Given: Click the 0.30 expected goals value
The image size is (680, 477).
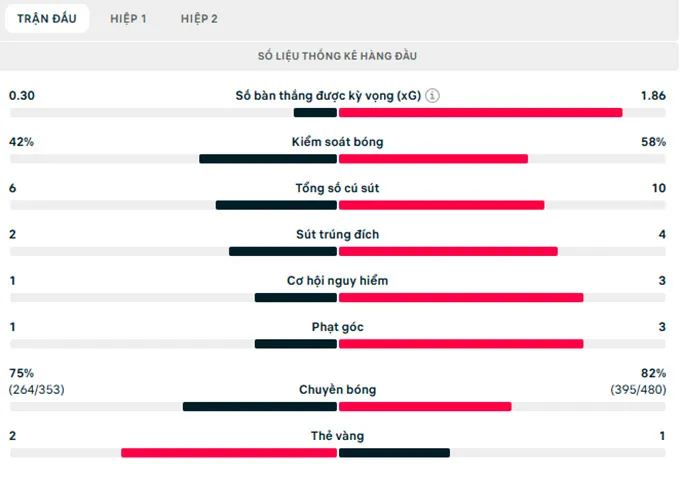Looking at the screenshot, I should click(22, 96).
